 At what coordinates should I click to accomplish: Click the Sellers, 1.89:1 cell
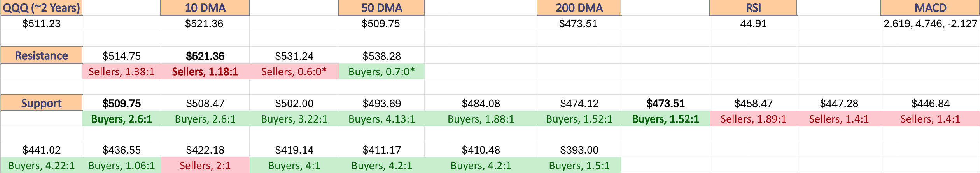click(x=753, y=119)
